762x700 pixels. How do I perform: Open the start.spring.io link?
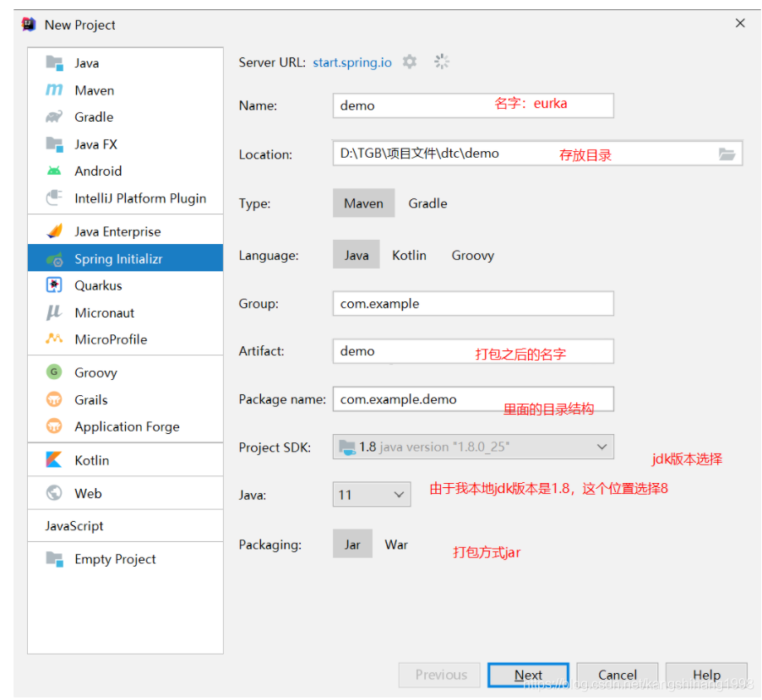(x=351, y=62)
